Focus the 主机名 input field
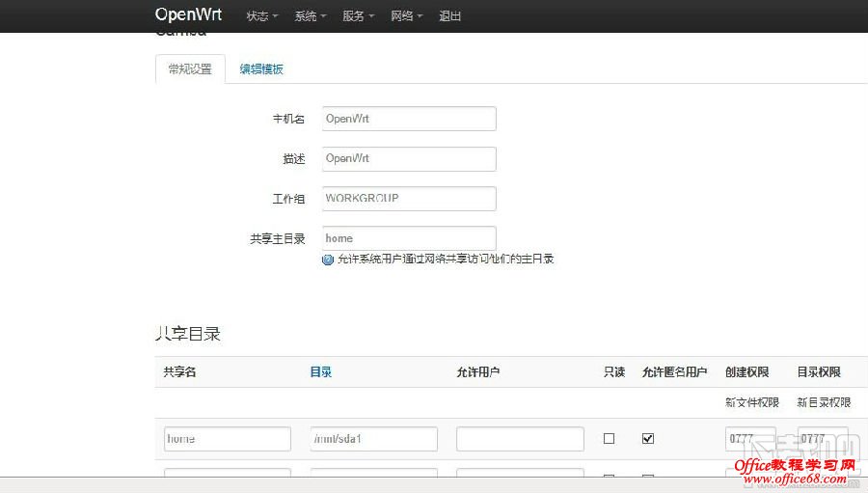This screenshot has width=868, height=493. coord(409,119)
